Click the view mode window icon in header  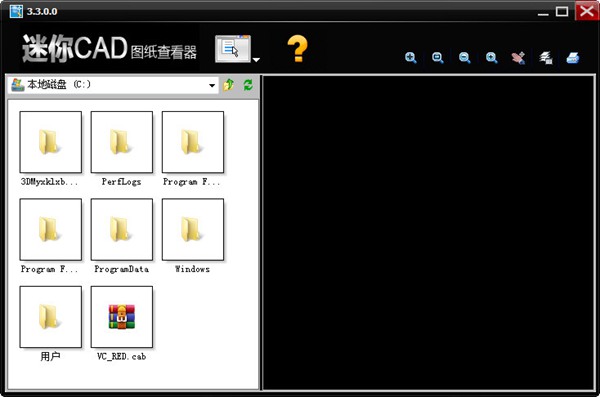tap(233, 49)
